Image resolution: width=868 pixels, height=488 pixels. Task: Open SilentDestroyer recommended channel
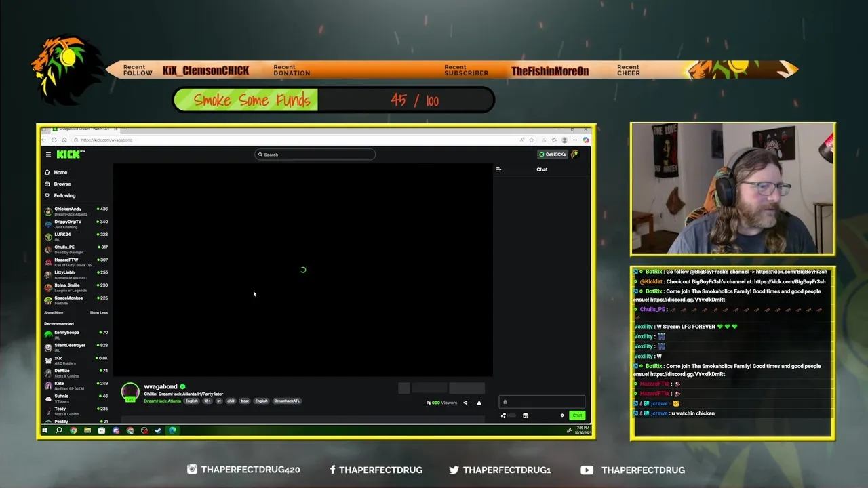[x=76, y=348]
